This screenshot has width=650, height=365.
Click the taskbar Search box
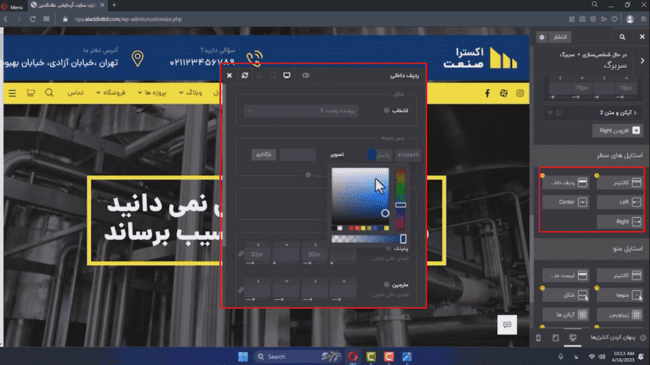[x=297, y=357]
